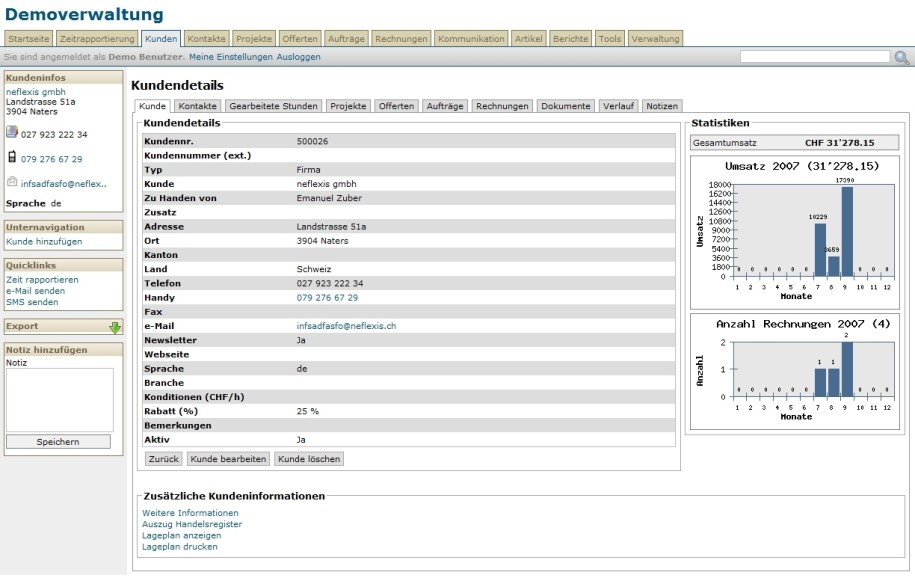The image size is (915, 578).
Task: Go to the Artikel tab
Action: tap(529, 39)
